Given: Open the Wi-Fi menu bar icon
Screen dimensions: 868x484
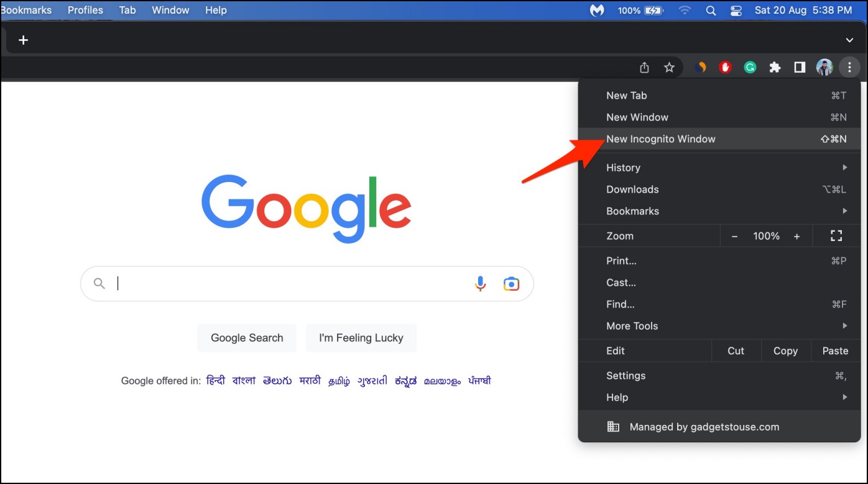Looking at the screenshot, I should click(685, 11).
